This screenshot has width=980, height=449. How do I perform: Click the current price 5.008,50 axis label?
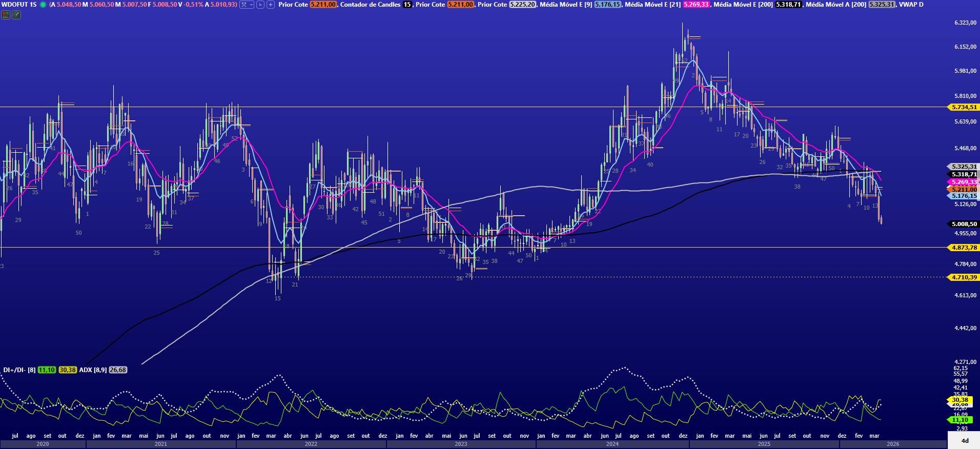pyautogui.click(x=964, y=224)
